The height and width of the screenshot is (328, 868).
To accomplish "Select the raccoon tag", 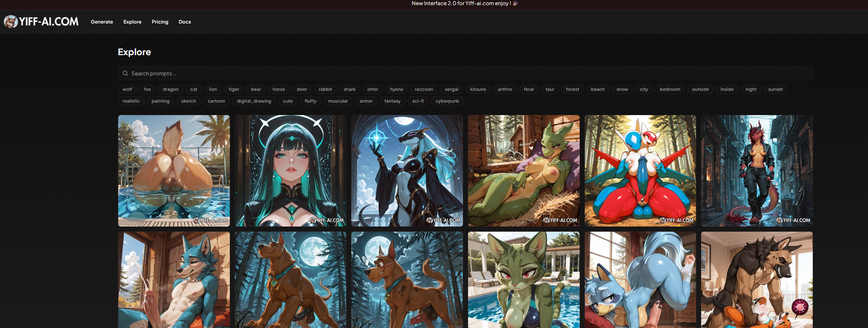I will (424, 89).
